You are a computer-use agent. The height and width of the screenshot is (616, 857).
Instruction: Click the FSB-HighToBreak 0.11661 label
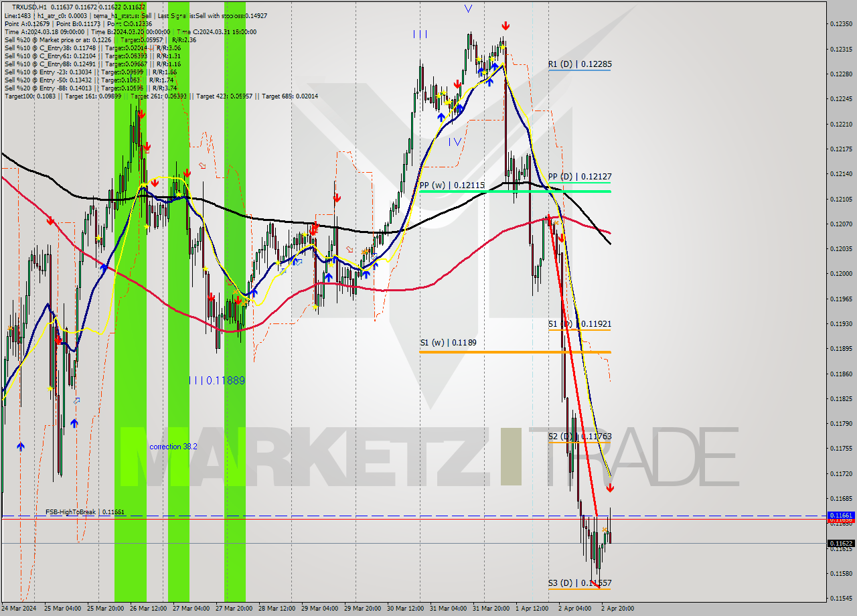click(x=85, y=512)
